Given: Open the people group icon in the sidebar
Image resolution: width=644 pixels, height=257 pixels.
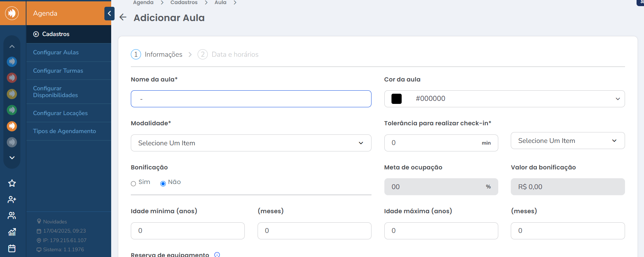Looking at the screenshot, I should click(12, 216).
